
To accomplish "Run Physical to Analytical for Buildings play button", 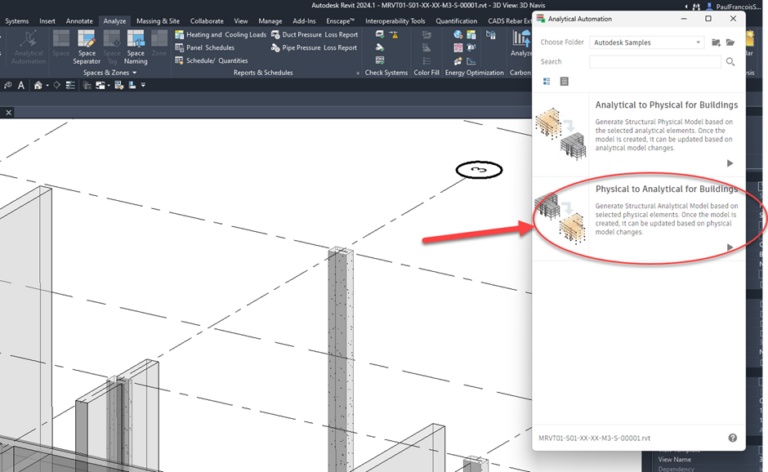I will (x=730, y=247).
